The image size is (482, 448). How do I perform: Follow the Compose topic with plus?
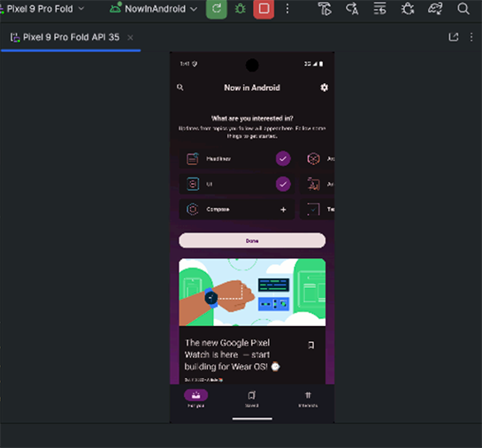coord(283,209)
